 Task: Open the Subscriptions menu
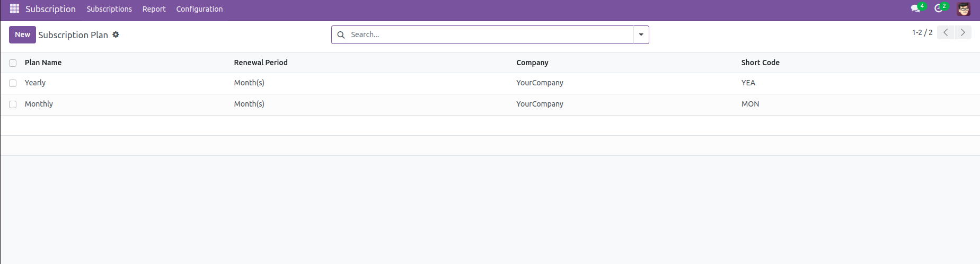pos(109,9)
